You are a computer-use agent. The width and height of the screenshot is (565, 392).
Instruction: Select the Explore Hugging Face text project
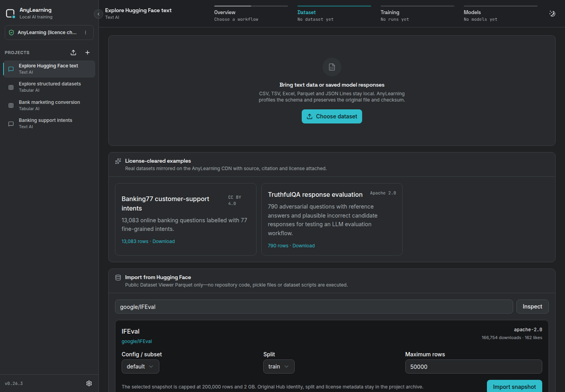point(49,69)
